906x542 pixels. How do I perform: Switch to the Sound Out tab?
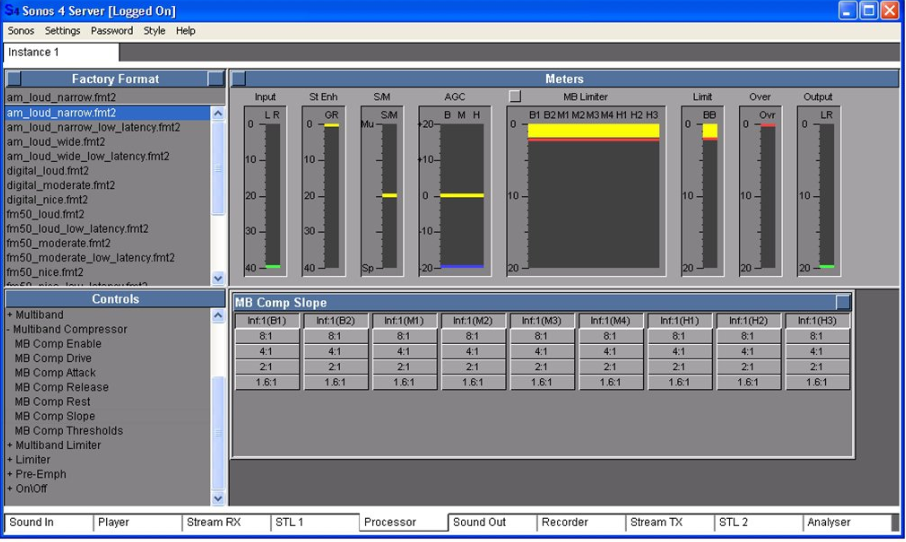(492, 522)
